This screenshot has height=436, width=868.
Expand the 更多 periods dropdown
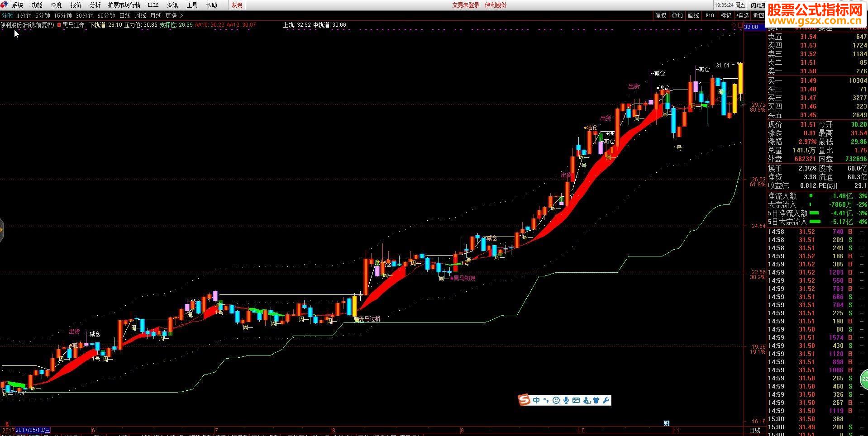tap(174, 15)
